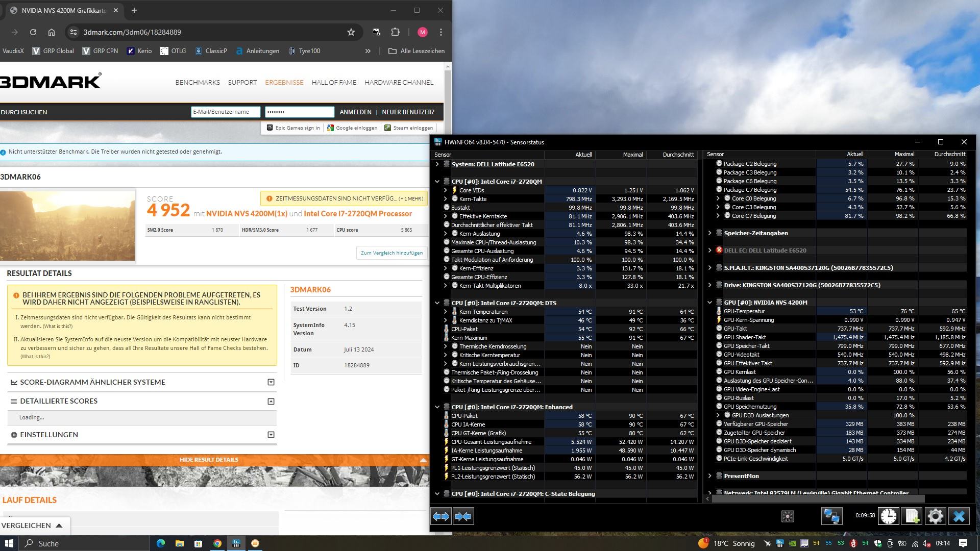Reset HWiNFO elapsed time clock icon
This screenshot has width=980, height=551.
point(889,516)
